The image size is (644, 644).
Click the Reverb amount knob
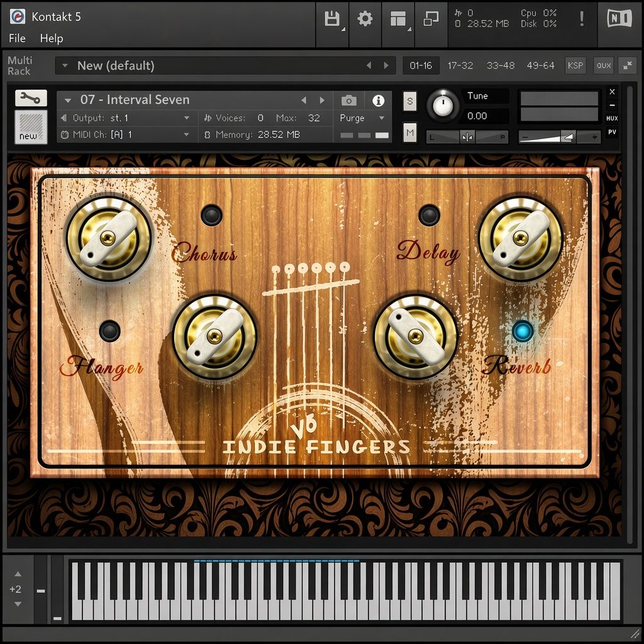(x=415, y=337)
